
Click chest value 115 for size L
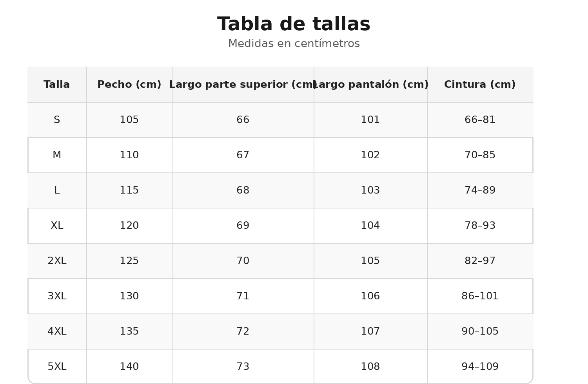(x=129, y=190)
